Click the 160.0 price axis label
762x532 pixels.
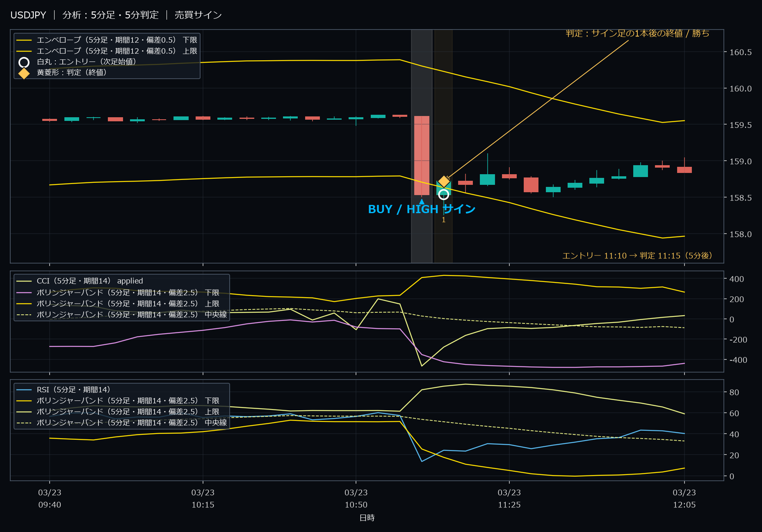[x=741, y=89]
